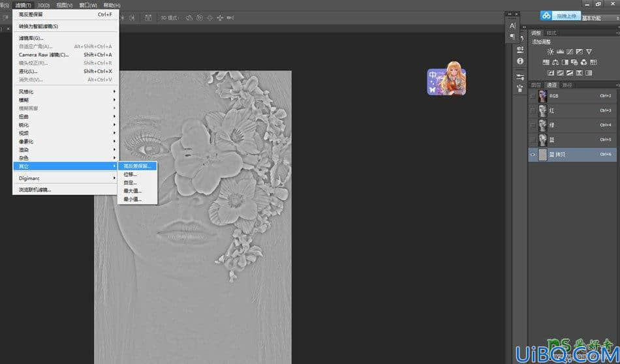Choose 最小值... in the submenu
This screenshot has height=364, width=620.
(137, 199)
